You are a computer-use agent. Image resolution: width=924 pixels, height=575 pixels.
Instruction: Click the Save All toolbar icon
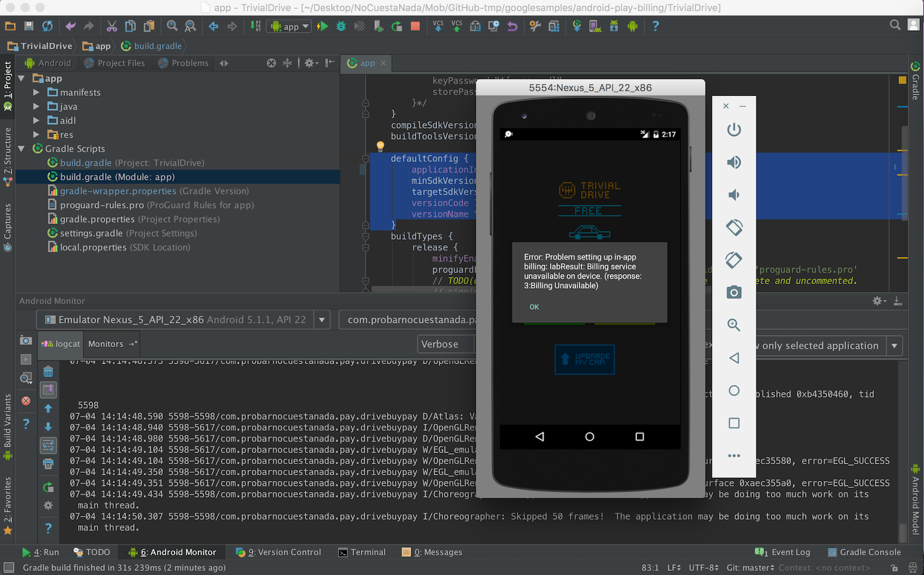(x=29, y=26)
